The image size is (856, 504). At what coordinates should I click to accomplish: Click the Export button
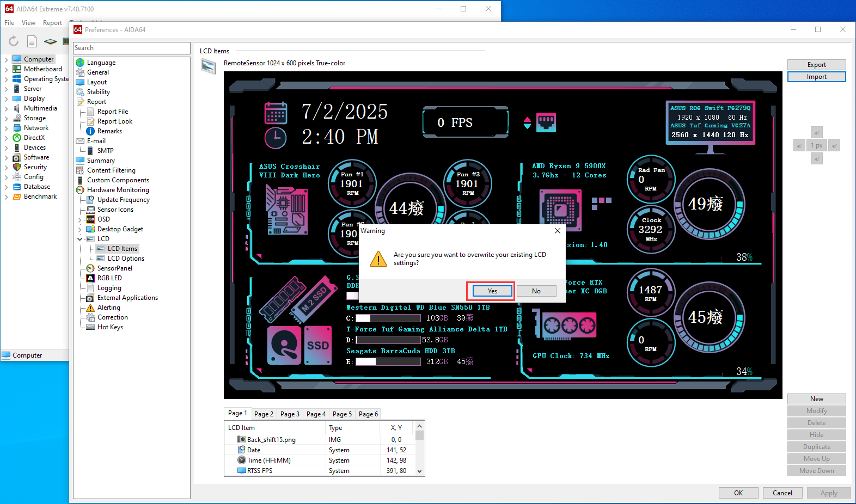pos(816,65)
